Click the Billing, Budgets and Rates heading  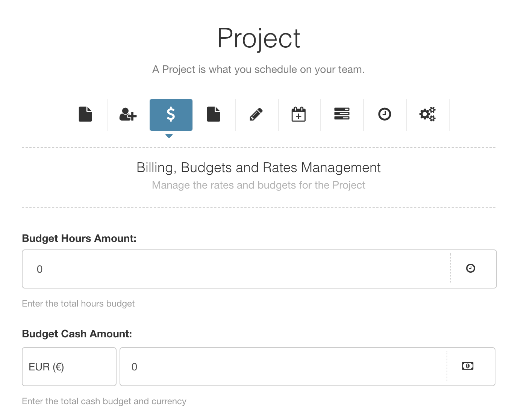pyautogui.click(x=258, y=168)
